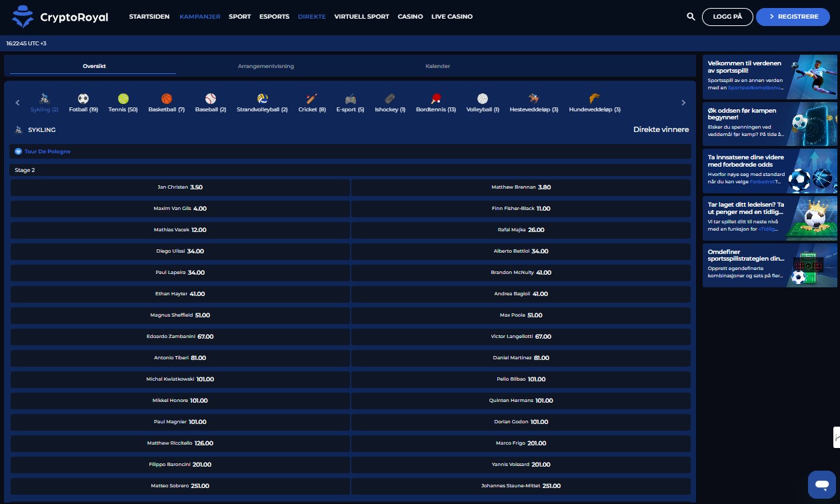This screenshot has height=504, width=840.
Task: Pick the Cricket sport icon
Action: point(312,99)
